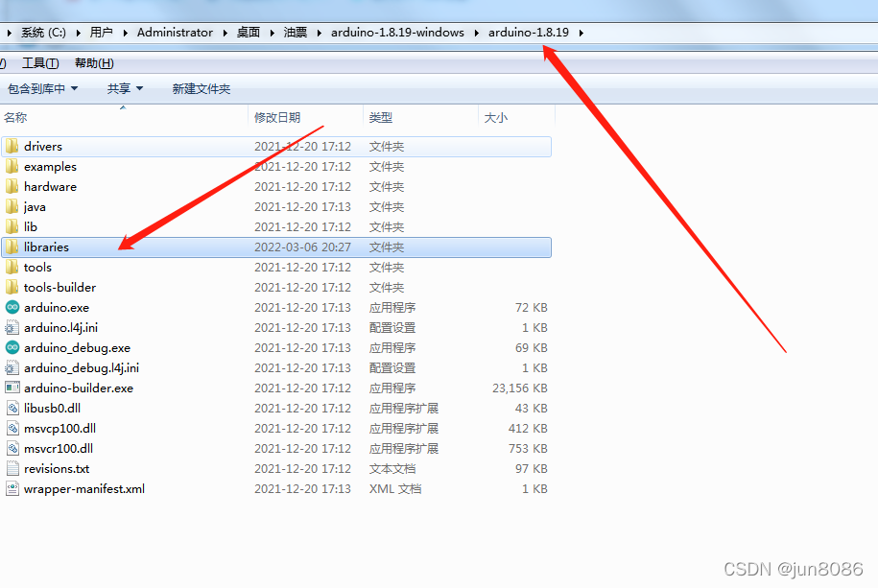Click the 文本文档 type cell
Screen dimensions: 878x588
[392, 469]
